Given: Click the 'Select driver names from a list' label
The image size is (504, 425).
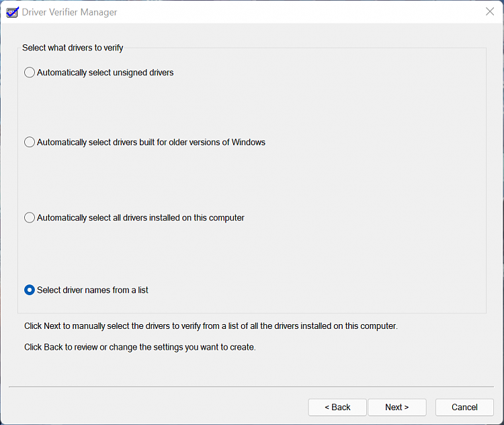Looking at the screenshot, I should coord(93,291).
